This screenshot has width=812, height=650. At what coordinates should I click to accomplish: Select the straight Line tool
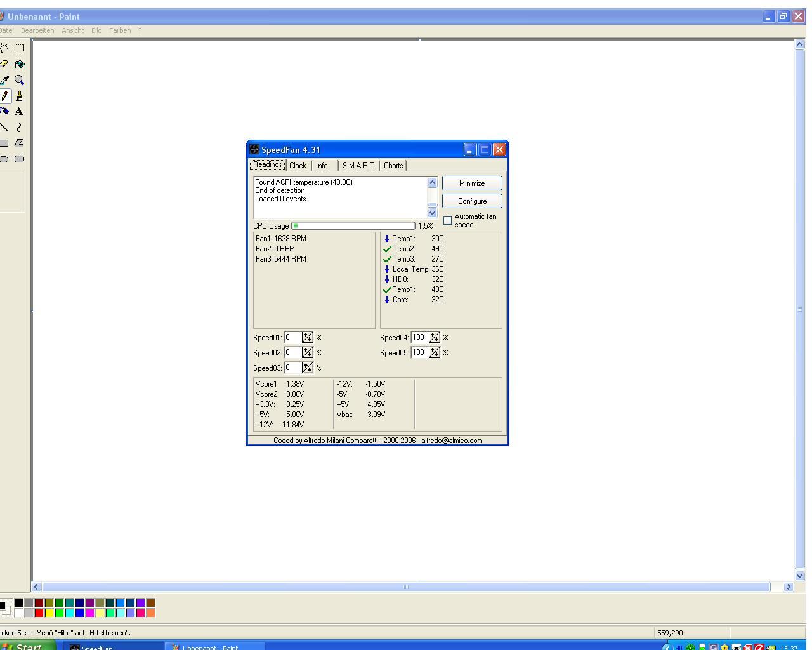coord(4,128)
